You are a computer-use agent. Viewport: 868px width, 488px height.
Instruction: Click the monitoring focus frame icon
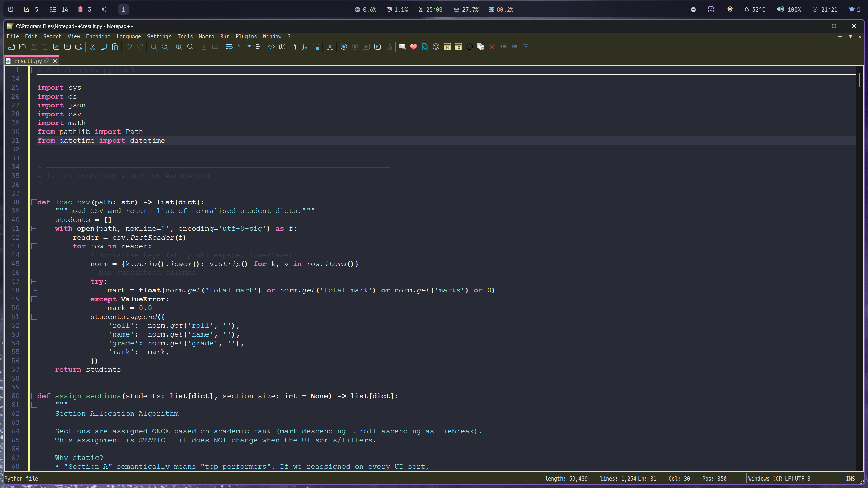click(330, 47)
